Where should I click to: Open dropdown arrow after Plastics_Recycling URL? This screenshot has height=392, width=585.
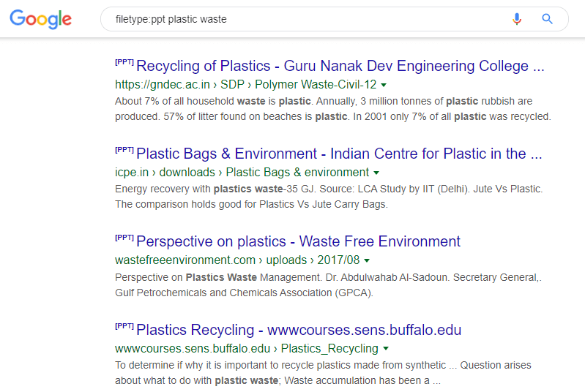(386, 349)
